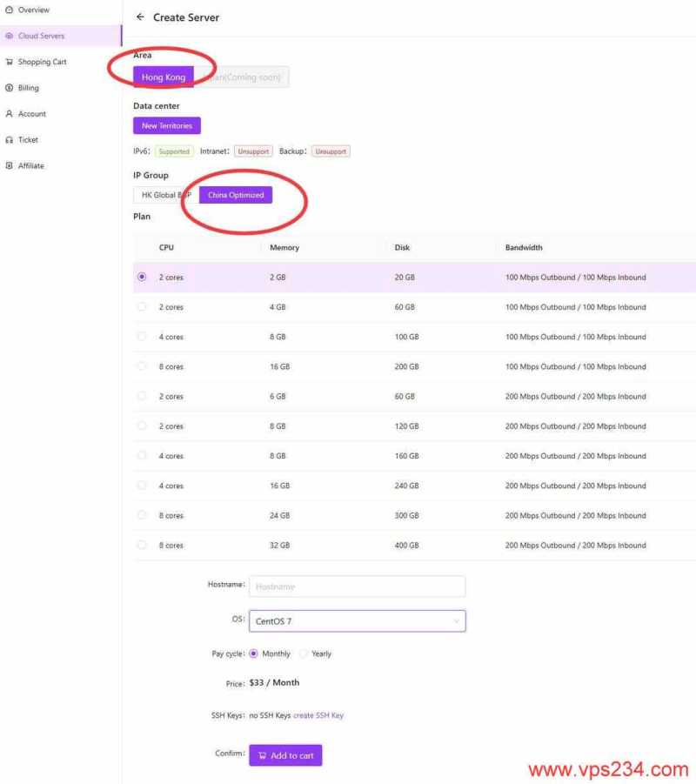This screenshot has height=784, width=696.
Task: Select the 2 cores 4 GB plan
Action: coord(142,307)
